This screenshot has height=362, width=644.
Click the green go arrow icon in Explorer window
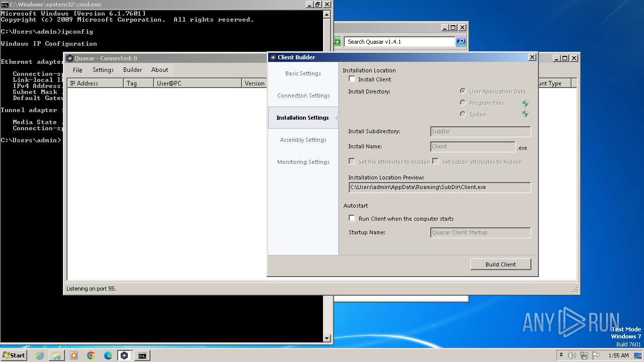point(337,42)
